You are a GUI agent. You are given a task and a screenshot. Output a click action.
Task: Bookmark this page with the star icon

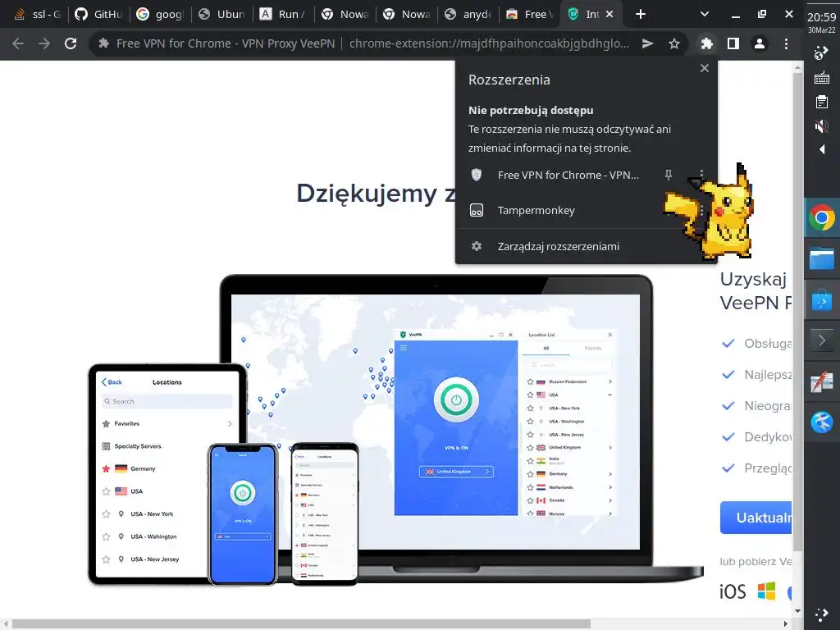pyautogui.click(x=674, y=43)
